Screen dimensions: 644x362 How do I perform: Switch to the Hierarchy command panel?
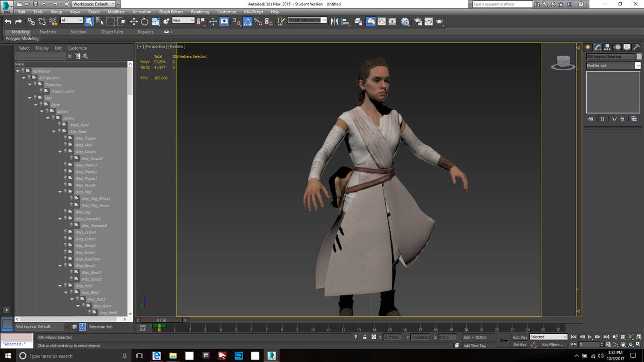tap(606, 47)
